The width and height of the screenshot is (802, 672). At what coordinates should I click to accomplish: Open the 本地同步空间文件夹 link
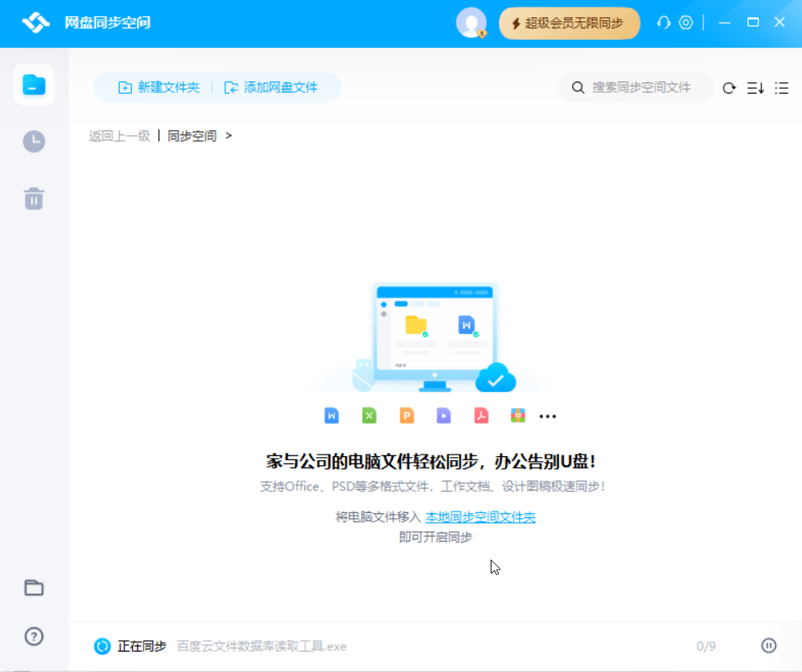click(480, 517)
